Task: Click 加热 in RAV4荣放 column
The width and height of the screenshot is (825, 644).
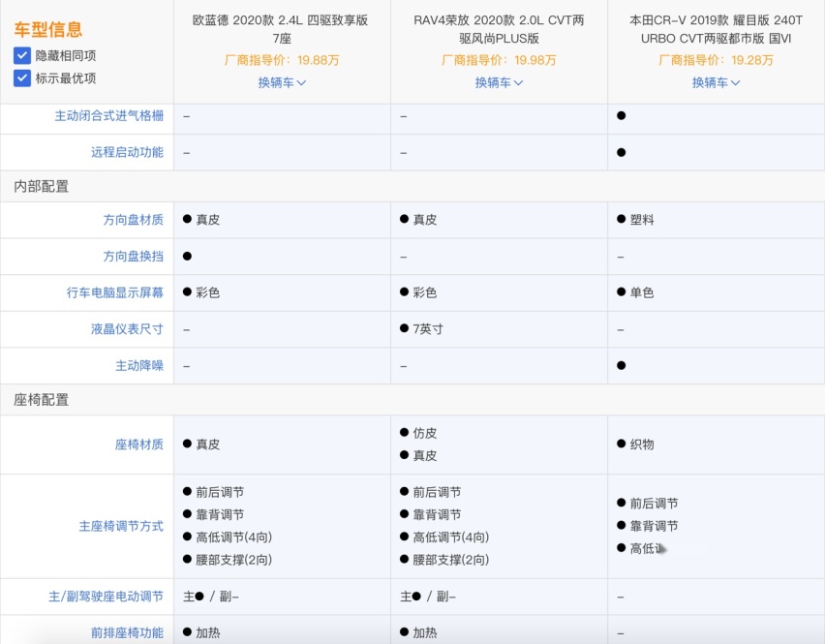Action: pos(419,632)
